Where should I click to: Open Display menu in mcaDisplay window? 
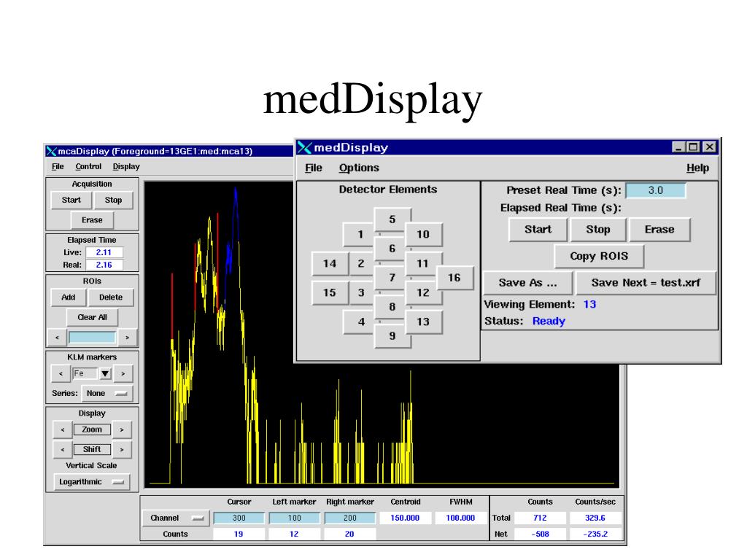point(126,167)
